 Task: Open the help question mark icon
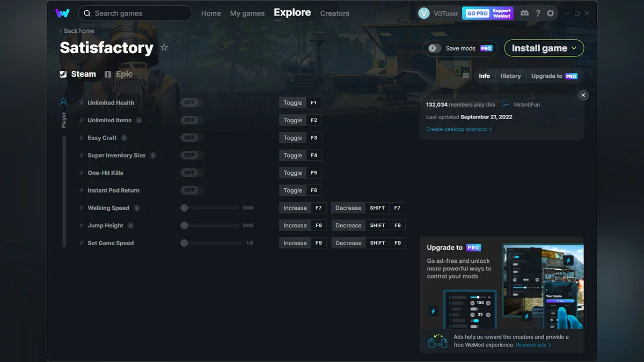pos(538,13)
